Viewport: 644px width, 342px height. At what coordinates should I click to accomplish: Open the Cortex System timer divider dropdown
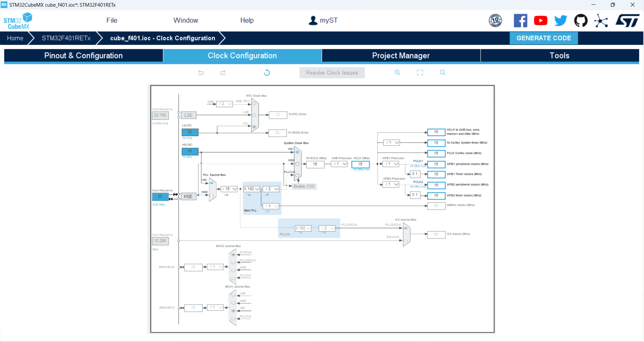392,143
